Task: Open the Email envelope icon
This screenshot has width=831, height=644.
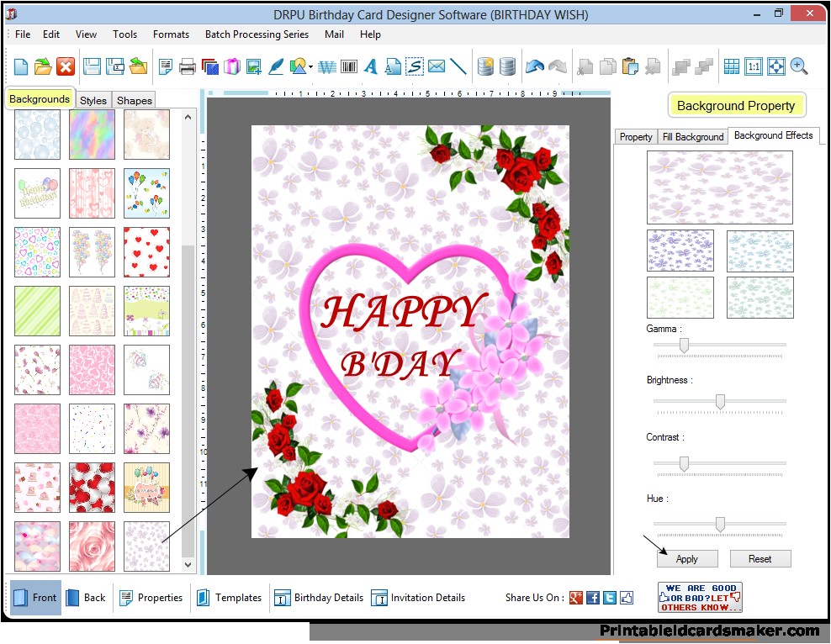Action: (x=437, y=66)
